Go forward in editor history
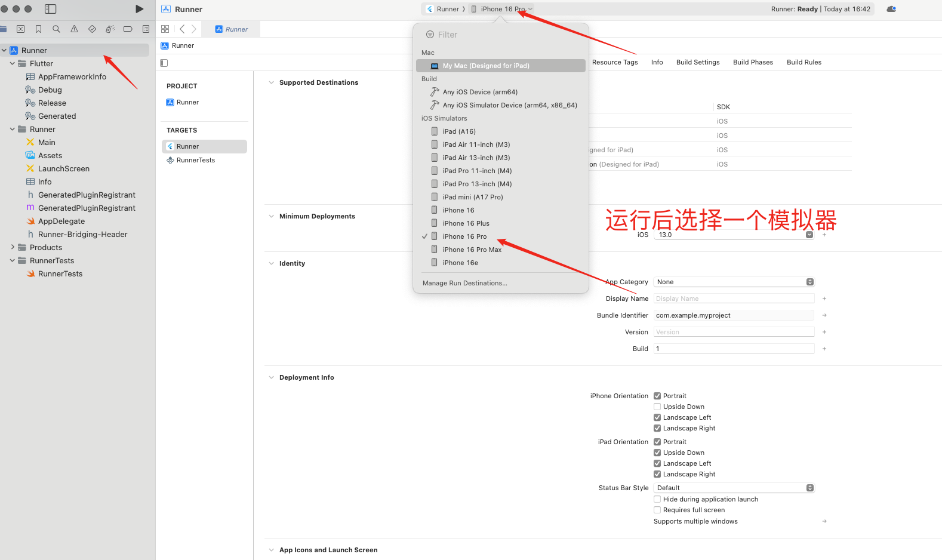 pos(193,29)
